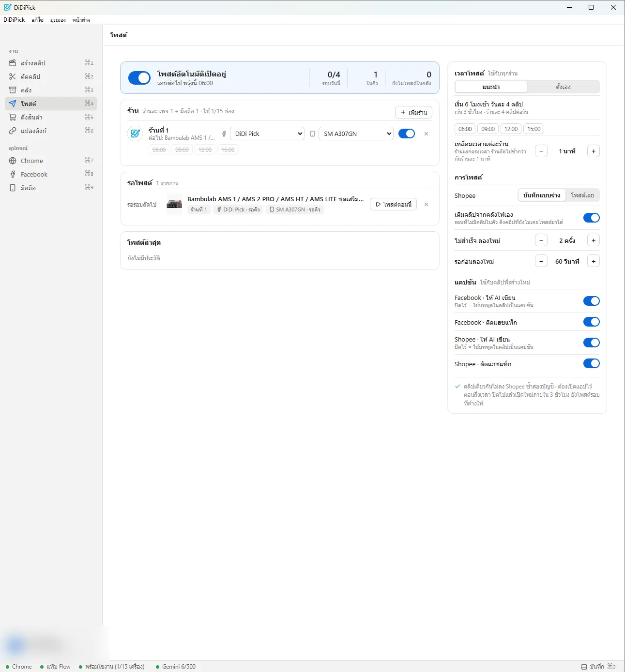Remove the queued Bambulab post with X
This screenshot has height=672, width=625.
426,205
